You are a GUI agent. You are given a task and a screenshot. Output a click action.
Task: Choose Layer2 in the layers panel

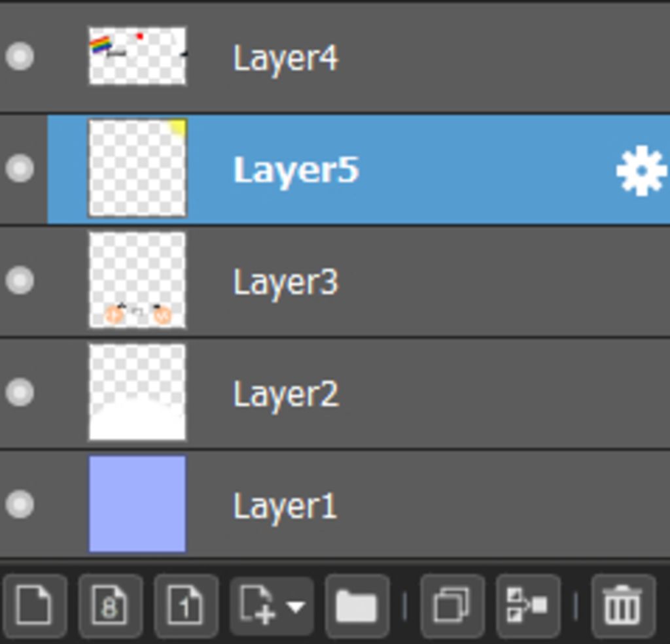pyautogui.click(x=285, y=394)
